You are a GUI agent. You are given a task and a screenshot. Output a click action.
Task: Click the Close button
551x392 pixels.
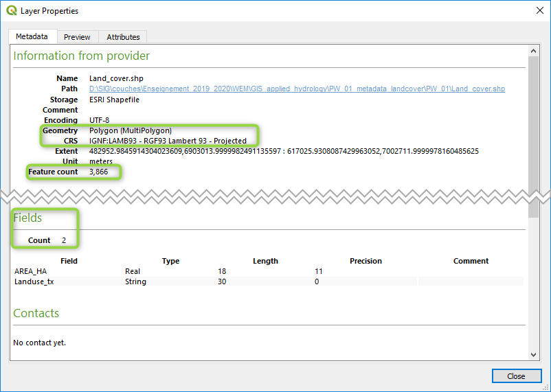tap(516, 376)
